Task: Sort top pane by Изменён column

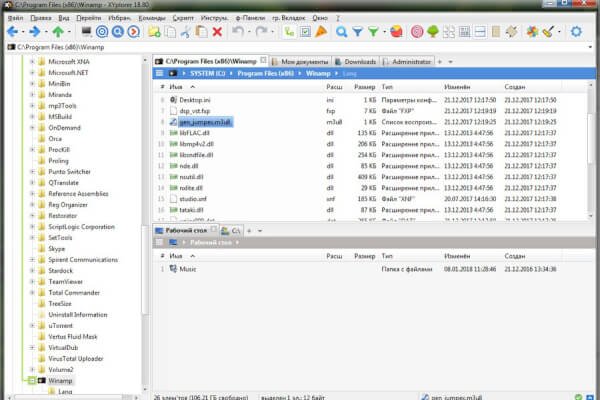Action: click(457, 87)
